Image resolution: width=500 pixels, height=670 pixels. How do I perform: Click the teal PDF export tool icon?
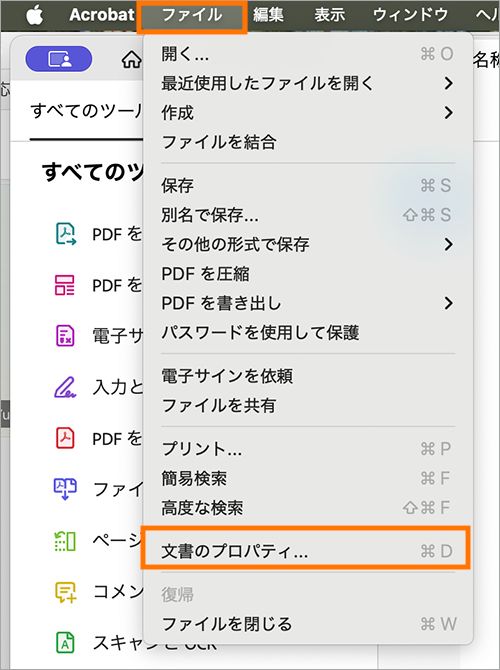pyautogui.click(x=65, y=234)
